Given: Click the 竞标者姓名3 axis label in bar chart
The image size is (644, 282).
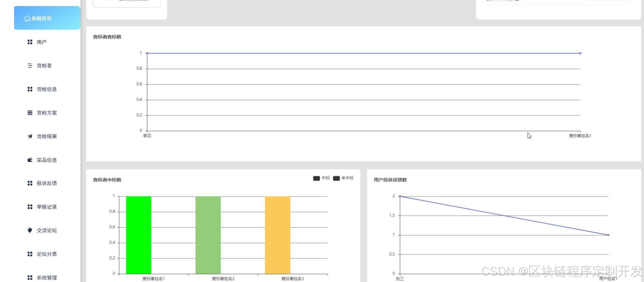Looking at the screenshot, I should point(293,279).
